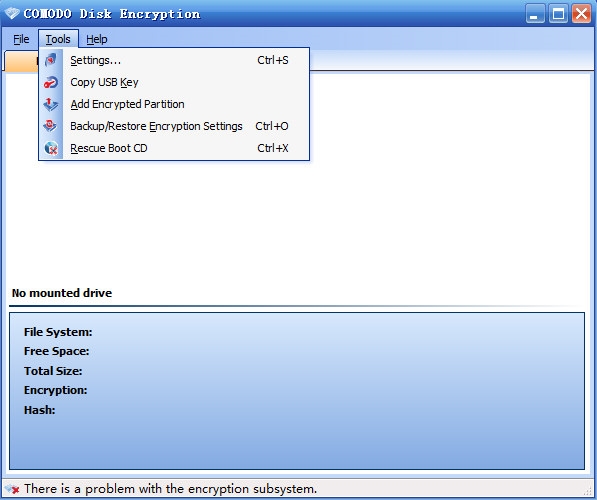Click the Rescue Boot CD icon
597x500 pixels.
[51, 148]
